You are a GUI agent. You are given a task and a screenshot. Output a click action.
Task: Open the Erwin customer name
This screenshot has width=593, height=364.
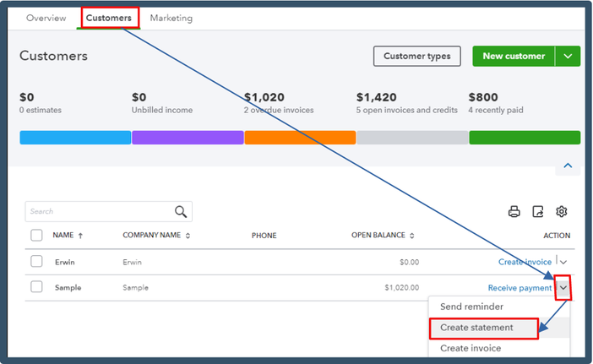(65, 262)
